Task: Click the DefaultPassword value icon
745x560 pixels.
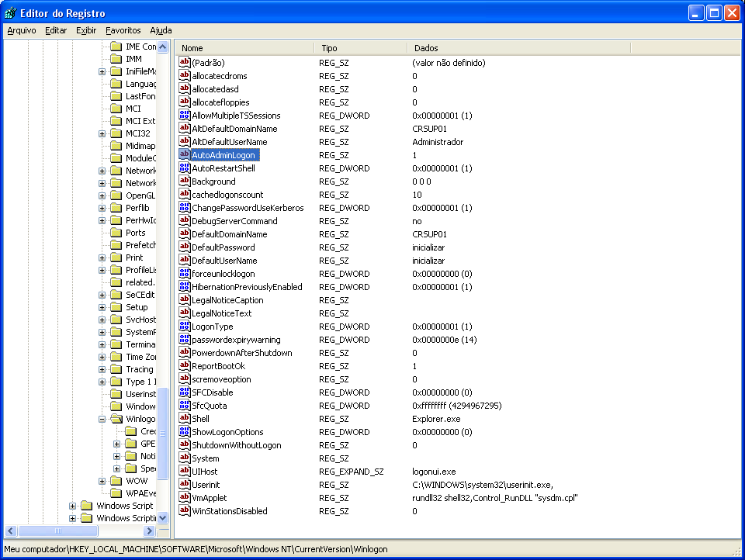Action: tap(185, 247)
